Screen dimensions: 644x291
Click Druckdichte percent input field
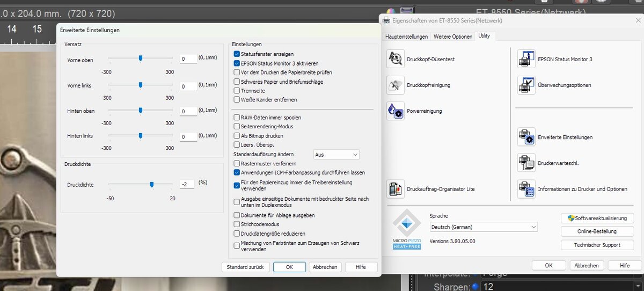click(188, 184)
